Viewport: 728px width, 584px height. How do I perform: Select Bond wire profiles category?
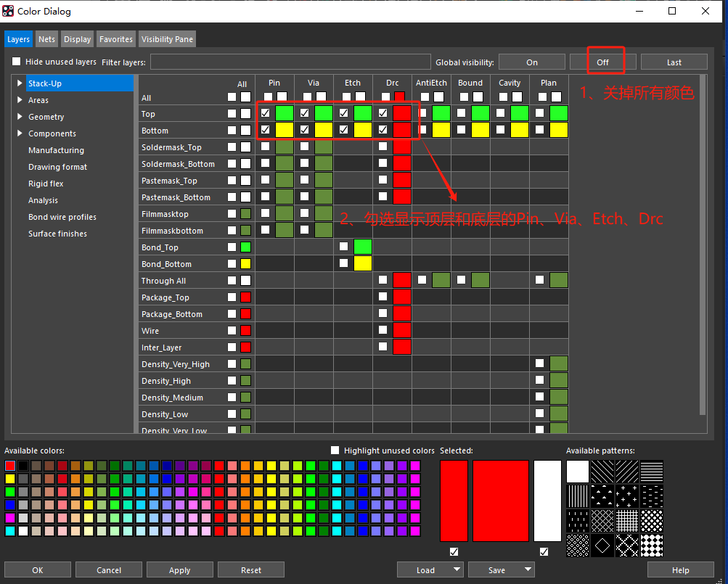pyautogui.click(x=62, y=217)
